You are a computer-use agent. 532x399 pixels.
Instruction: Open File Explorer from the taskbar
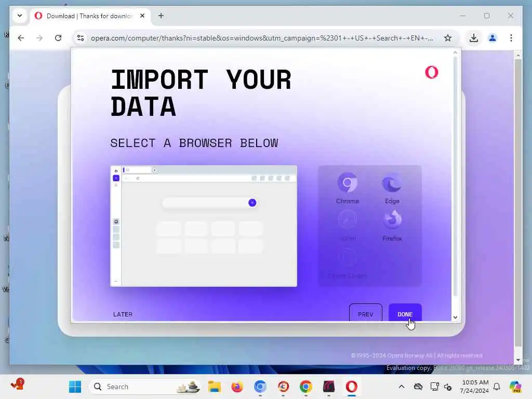(215, 387)
